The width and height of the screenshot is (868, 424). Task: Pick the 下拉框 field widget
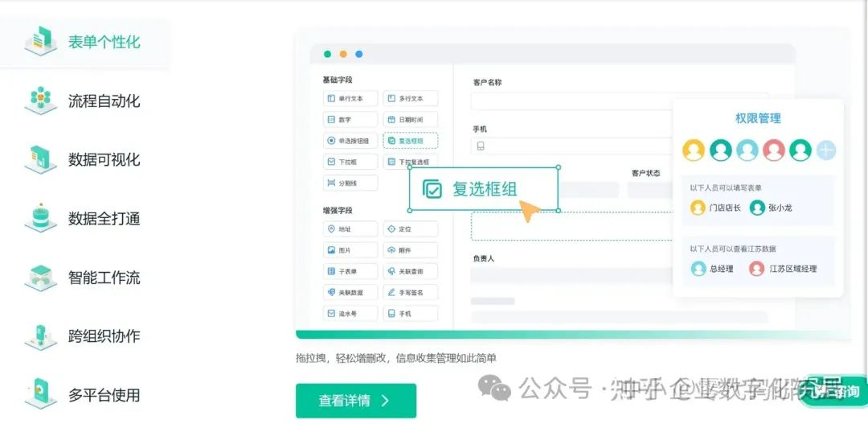[x=350, y=162]
